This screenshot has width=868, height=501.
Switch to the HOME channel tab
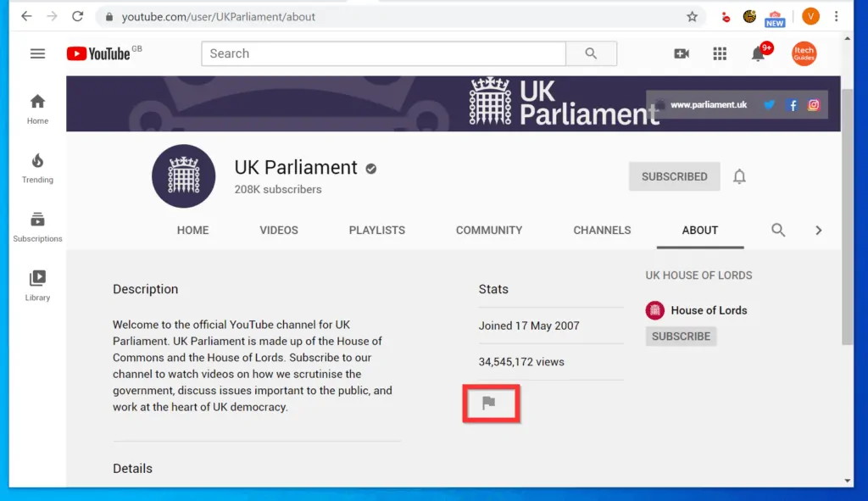pos(192,231)
